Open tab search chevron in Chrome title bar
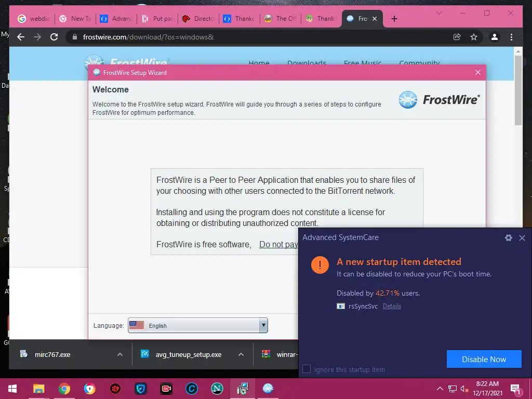The width and height of the screenshot is (532, 399). click(438, 13)
